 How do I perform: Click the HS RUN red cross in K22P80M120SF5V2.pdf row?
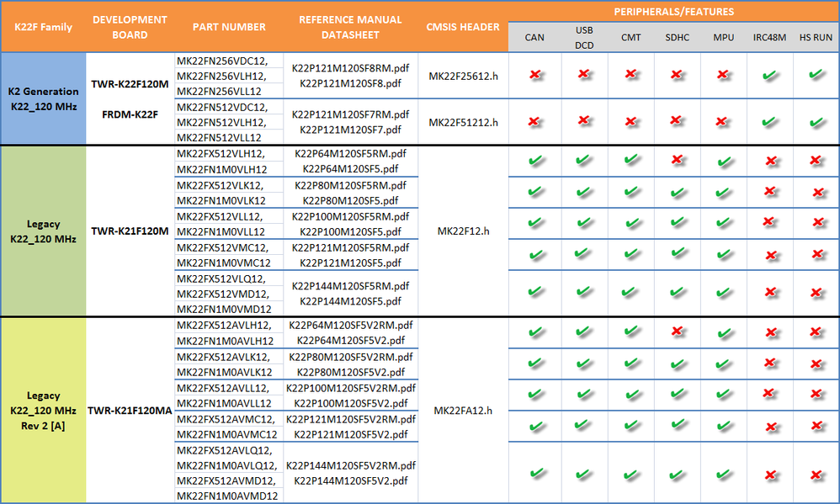tap(816, 363)
